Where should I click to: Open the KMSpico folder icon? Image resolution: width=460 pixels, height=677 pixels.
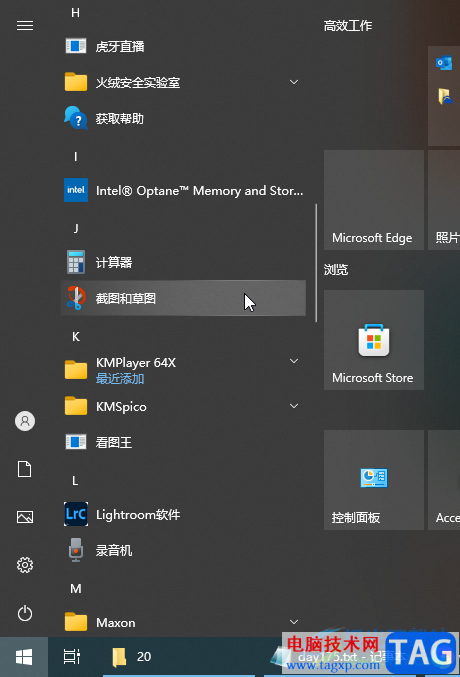pyautogui.click(x=76, y=406)
